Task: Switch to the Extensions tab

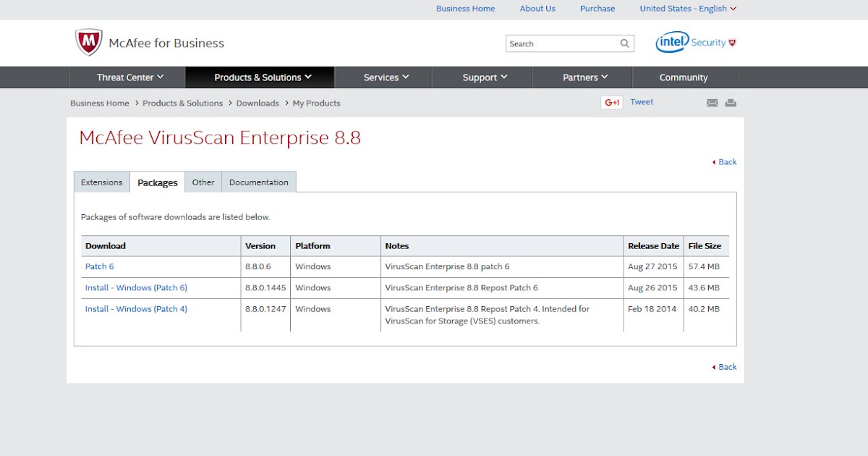Action: coord(101,182)
